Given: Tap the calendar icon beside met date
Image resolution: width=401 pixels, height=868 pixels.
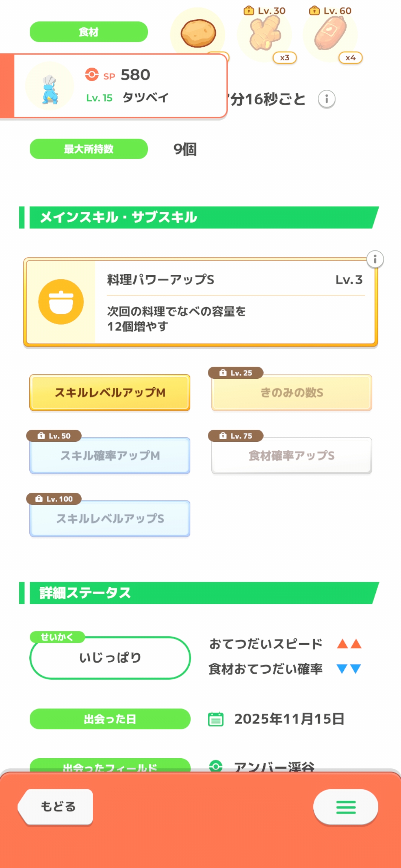Looking at the screenshot, I should coord(216,719).
